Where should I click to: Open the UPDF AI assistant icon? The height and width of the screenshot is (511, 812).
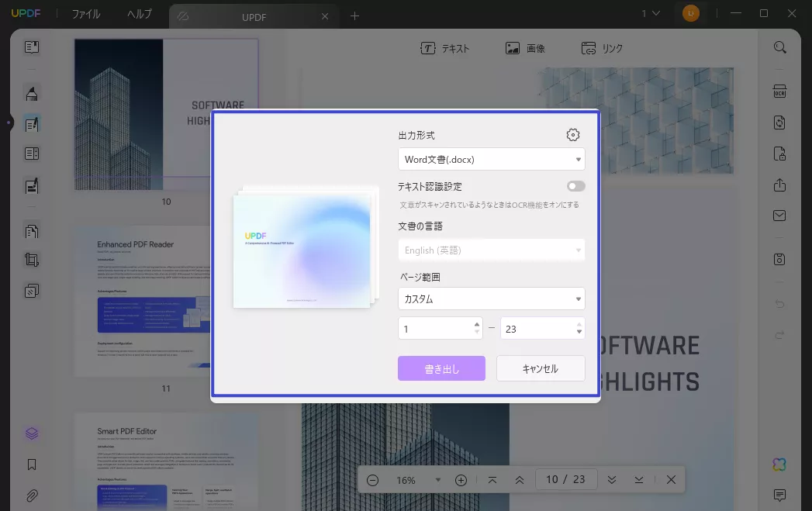click(779, 464)
